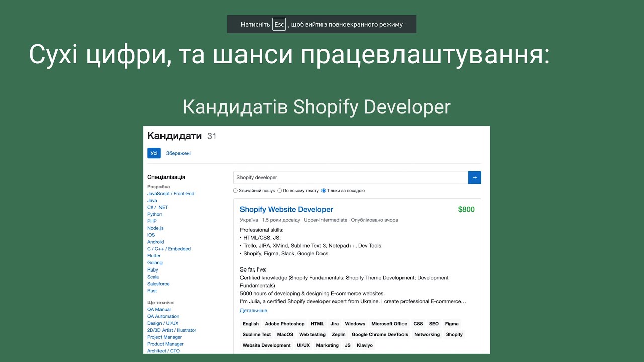Filter by Node.js specialization
Image resolution: width=644 pixels, height=362 pixels.
[155, 228]
